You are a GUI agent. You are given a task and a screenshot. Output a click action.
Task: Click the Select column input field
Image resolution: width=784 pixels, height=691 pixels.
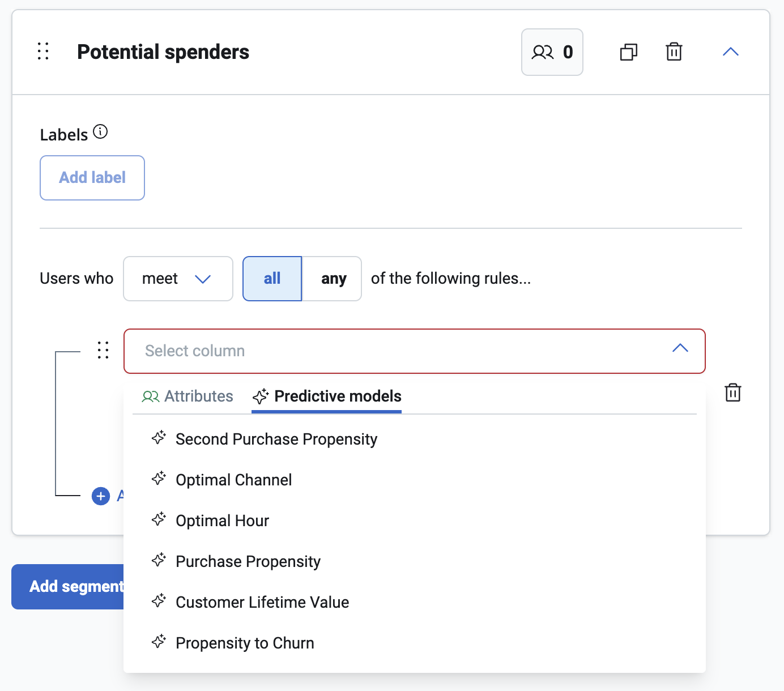(x=415, y=351)
